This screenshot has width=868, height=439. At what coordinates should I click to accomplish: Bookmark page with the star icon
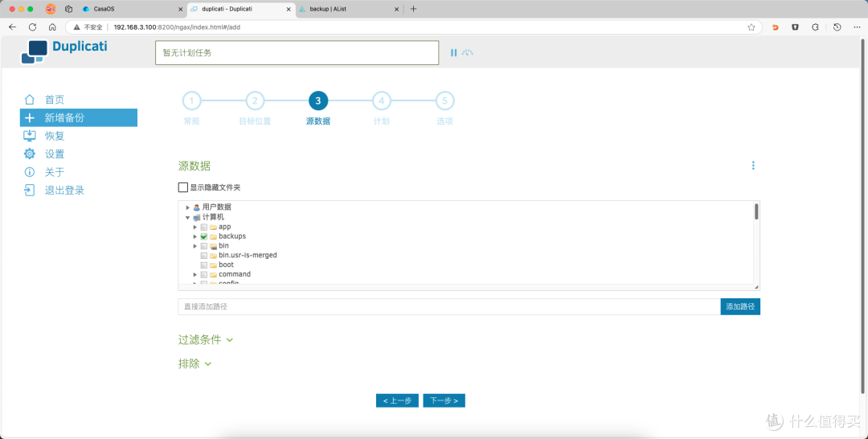point(751,27)
